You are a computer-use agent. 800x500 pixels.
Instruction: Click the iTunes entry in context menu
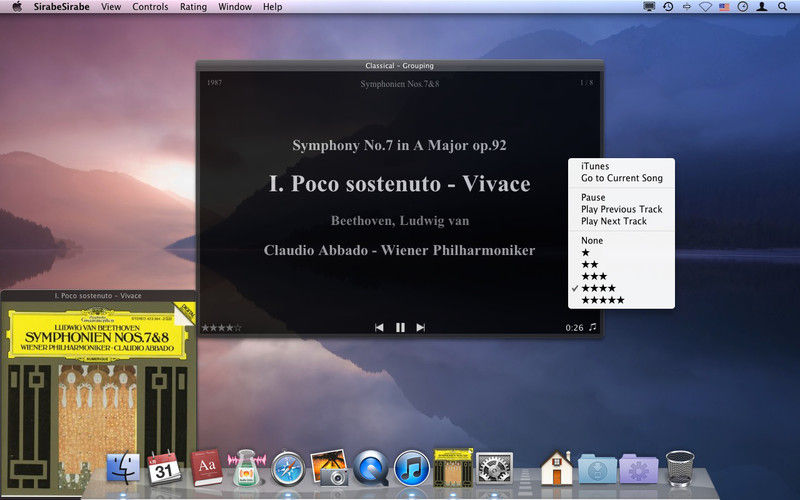[594, 166]
